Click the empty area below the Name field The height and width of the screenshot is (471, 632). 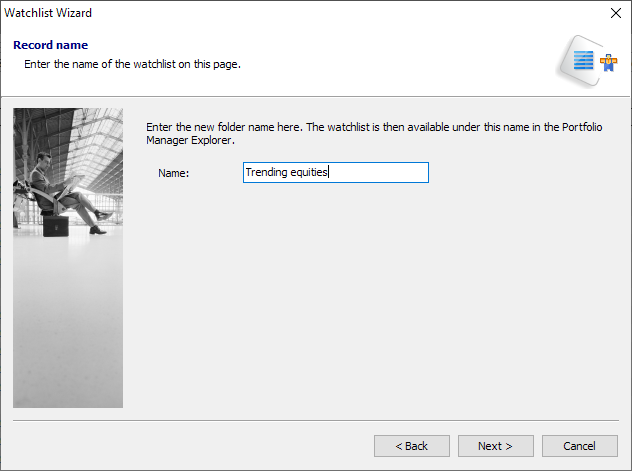click(x=380, y=300)
